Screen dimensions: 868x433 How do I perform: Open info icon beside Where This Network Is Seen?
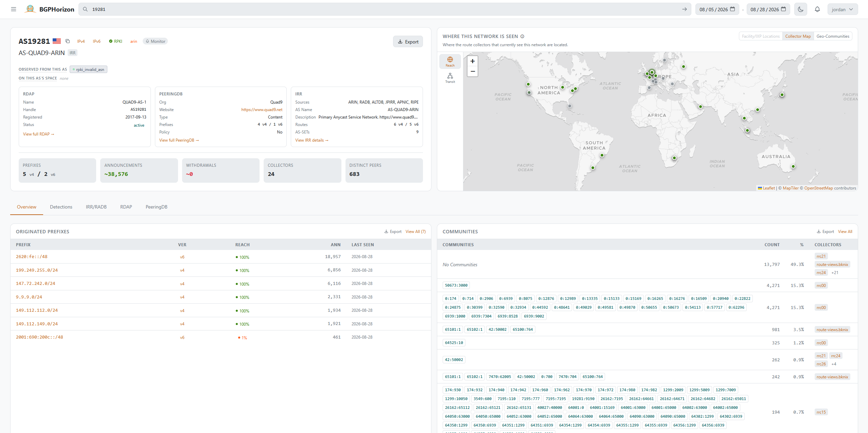pos(522,36)
